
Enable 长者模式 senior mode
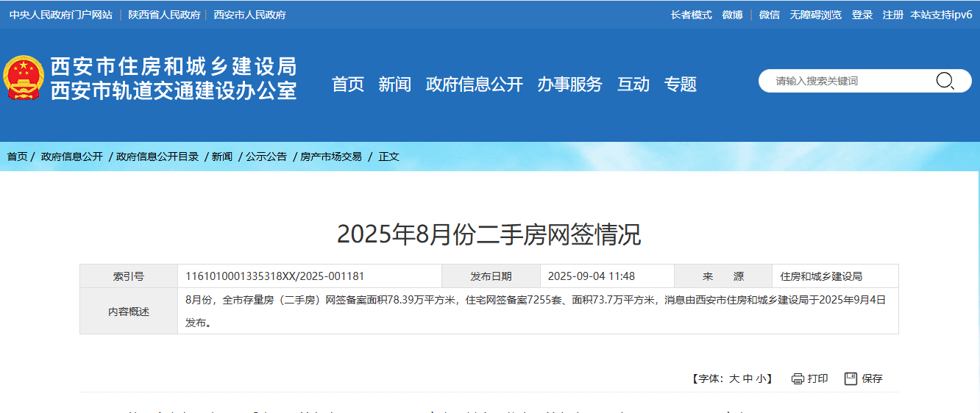692,15
